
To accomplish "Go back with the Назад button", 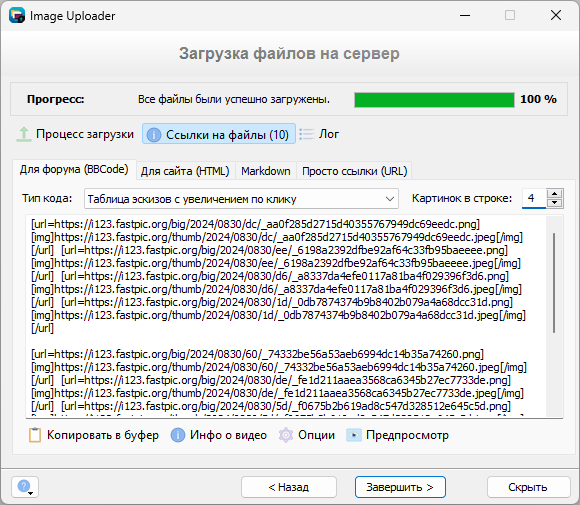I will pos(289,487).
